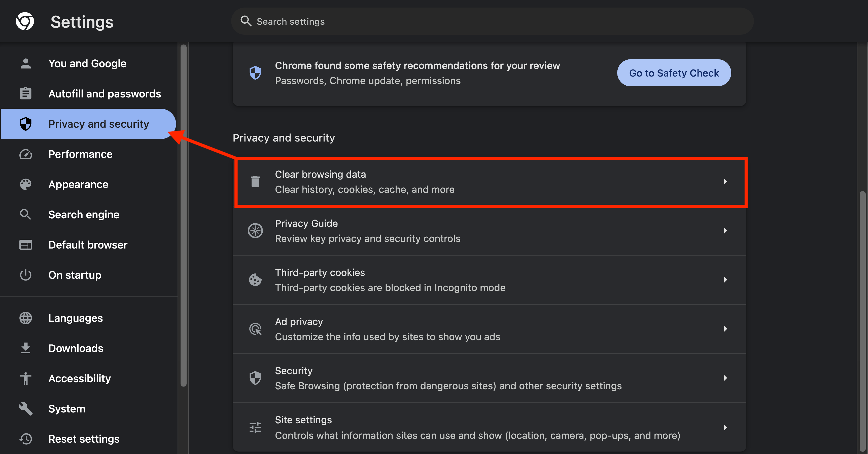
Task: Select the Privacy and security shield icon
Action: point(26,124)
